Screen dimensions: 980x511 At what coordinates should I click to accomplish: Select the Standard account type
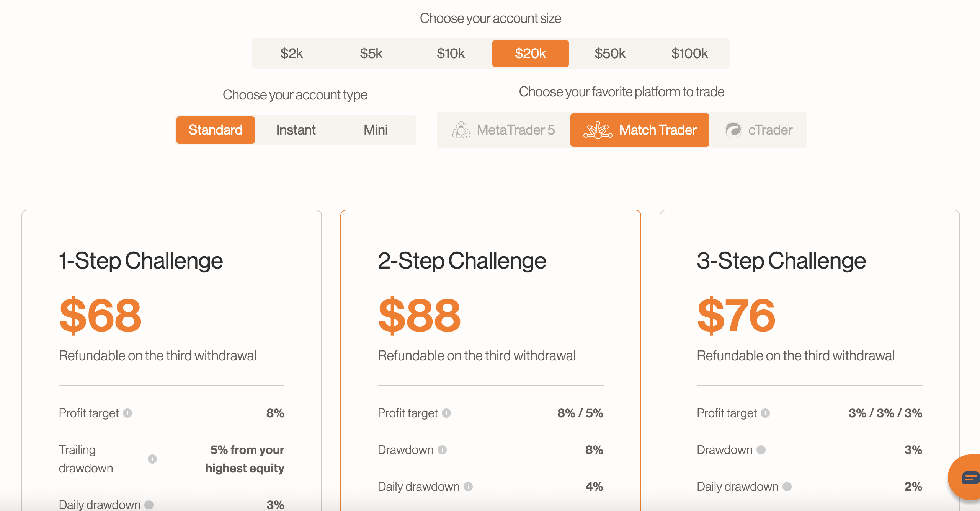[x=216, y=130]
